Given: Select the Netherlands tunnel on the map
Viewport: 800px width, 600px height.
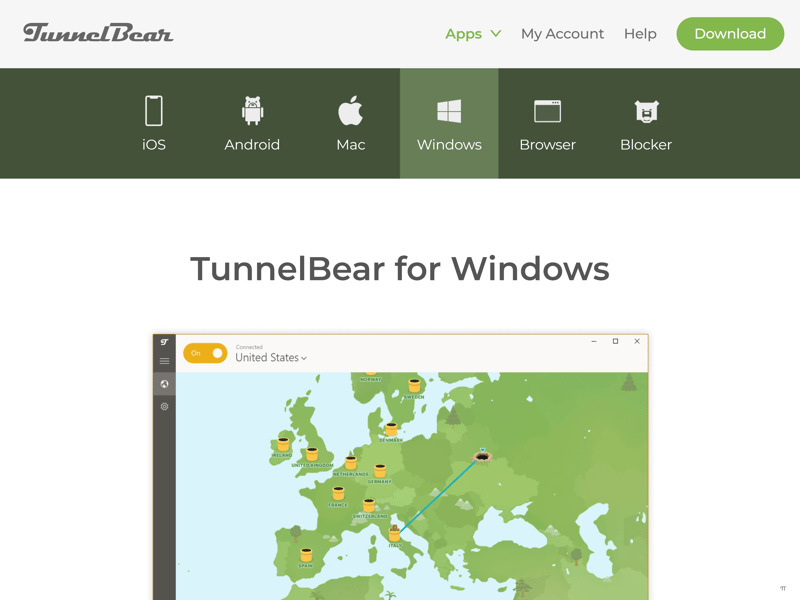Looking at the screenshot, I should (x=351, y=463).
